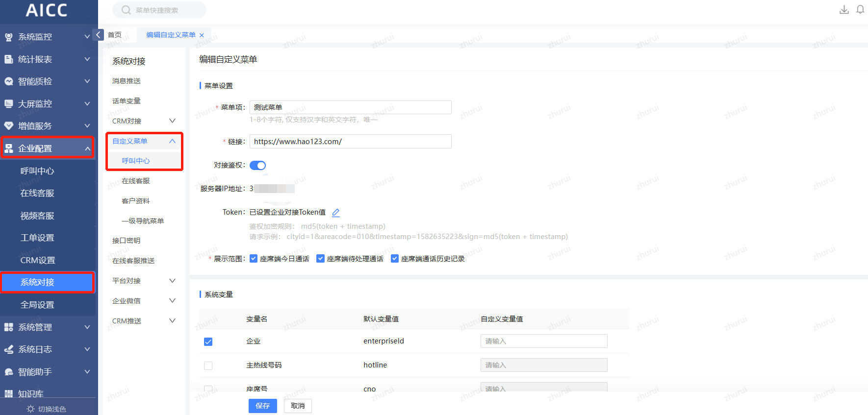
Task: Click the 统计报表 sidebar icon
Action: click(x=9, y=59)
